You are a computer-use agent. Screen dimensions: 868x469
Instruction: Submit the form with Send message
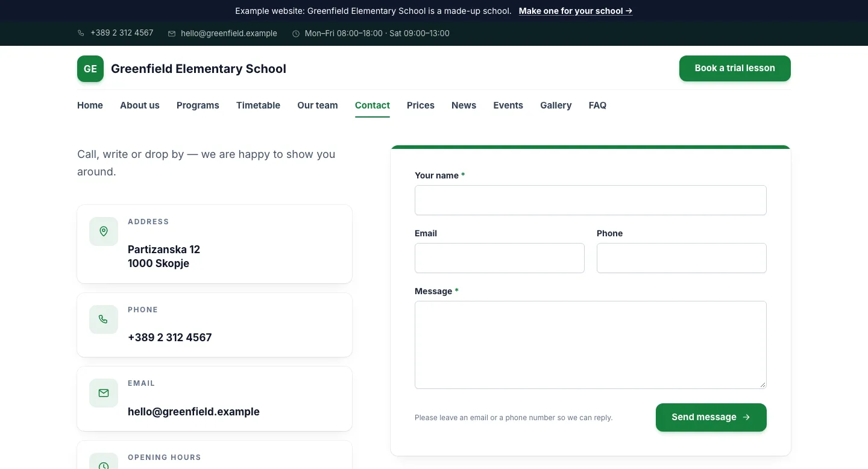coord(711,417)
